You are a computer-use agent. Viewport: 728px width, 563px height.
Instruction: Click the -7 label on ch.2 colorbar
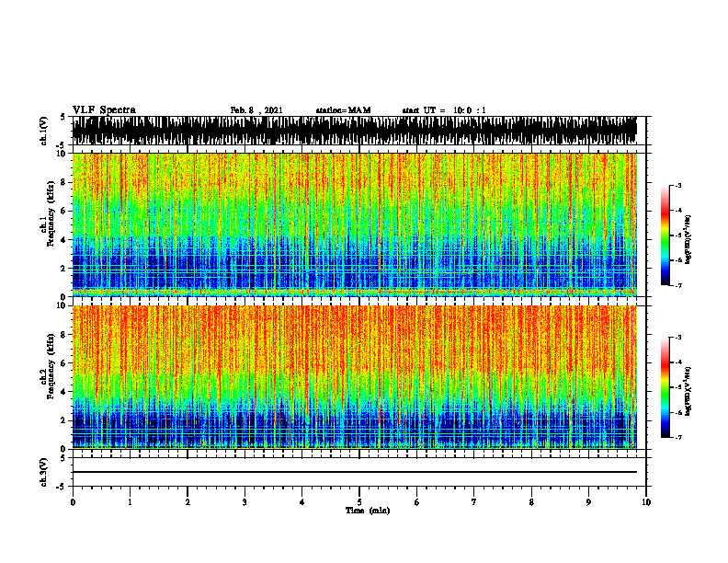click(x=677, y=437)
